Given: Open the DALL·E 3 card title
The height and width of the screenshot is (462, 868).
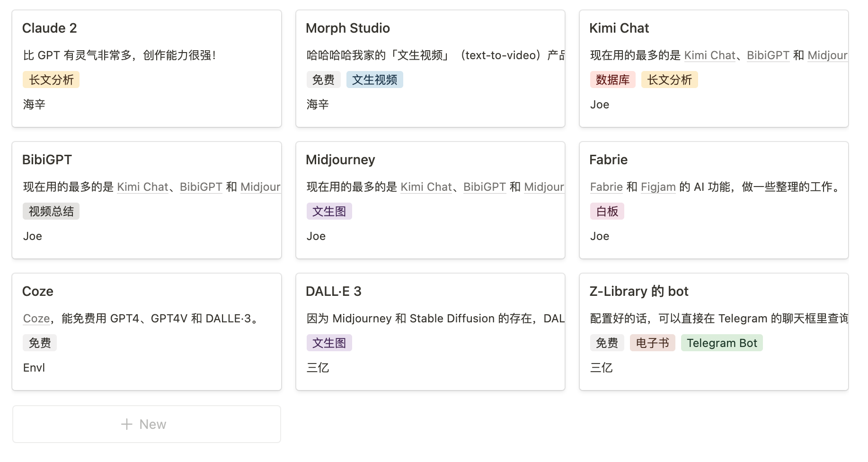Looking at the screenshot, I should tap(334, 292).
